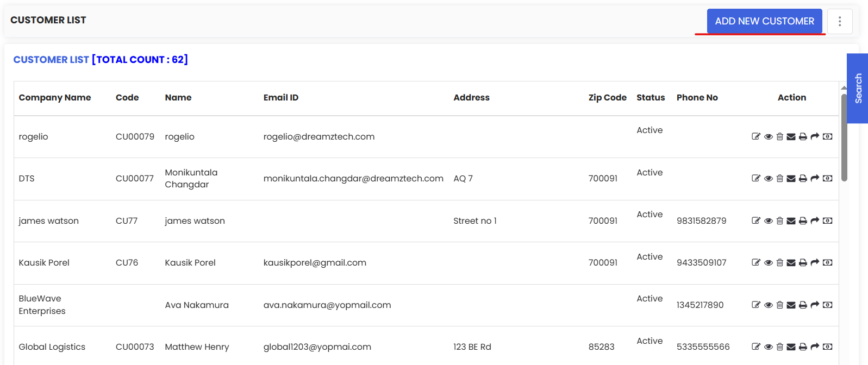Click the Phone No column header
The width and height of the screenshot is (868, 365).
[697, 98]
